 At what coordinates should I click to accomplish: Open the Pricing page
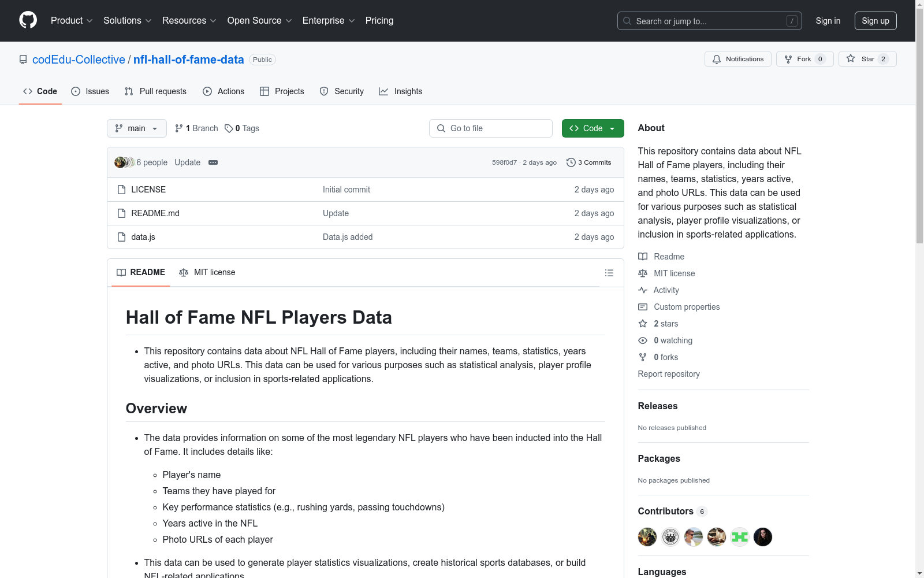[379, 21]
